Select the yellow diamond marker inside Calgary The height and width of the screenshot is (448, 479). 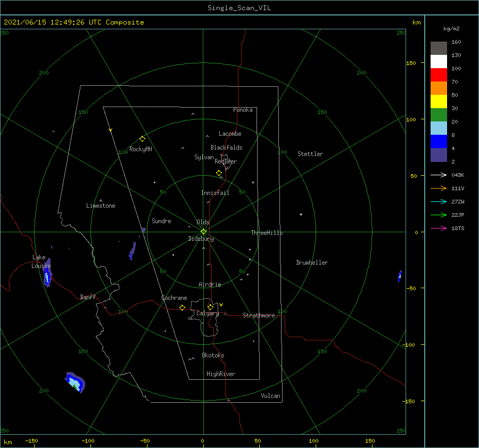[x=210, y=307]
